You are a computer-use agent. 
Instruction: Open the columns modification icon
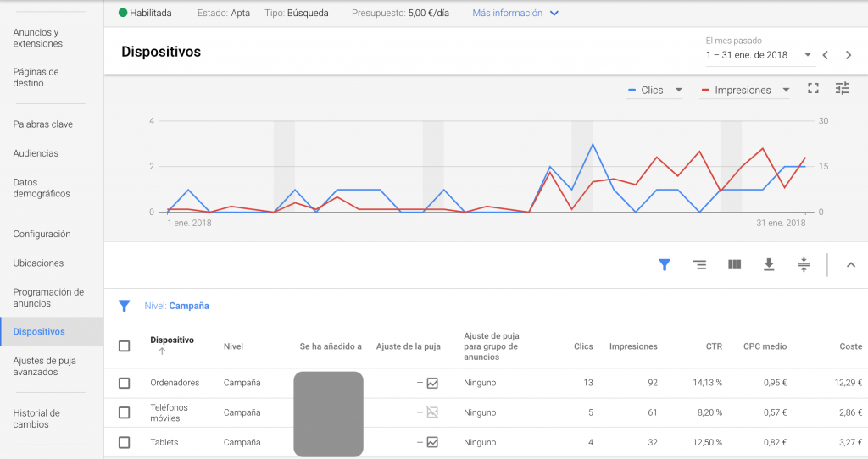(734, 265)
